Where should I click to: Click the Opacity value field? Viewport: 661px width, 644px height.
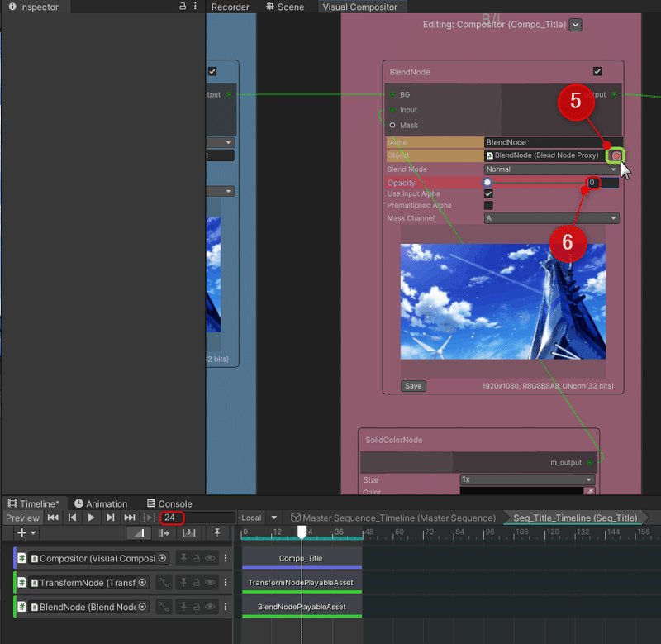[x=603, y=183]
